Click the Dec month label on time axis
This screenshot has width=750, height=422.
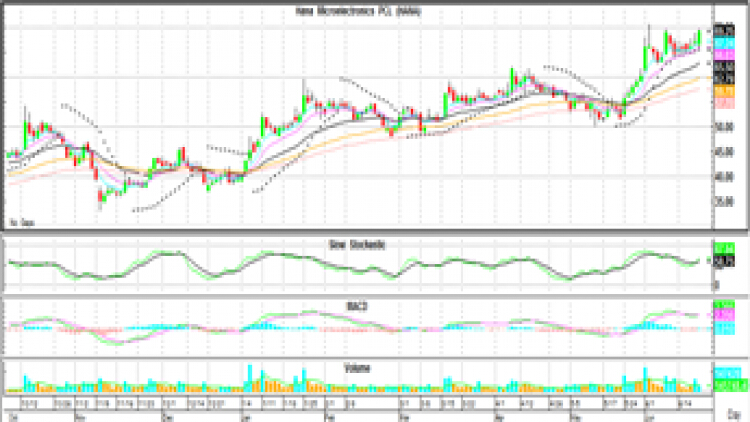[x=167, y=418]
